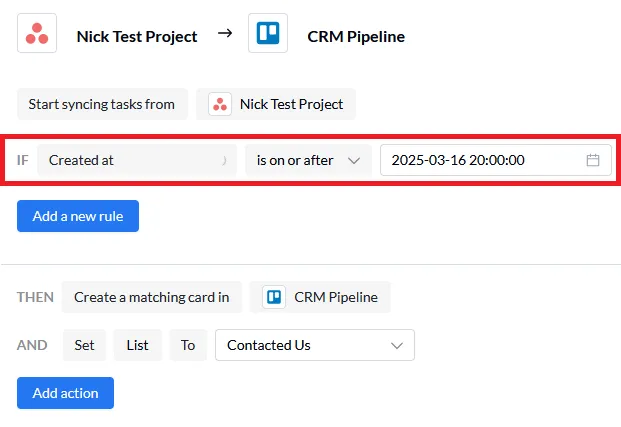
Task: Click the 'Set' action chip
Action: (84, 345)
